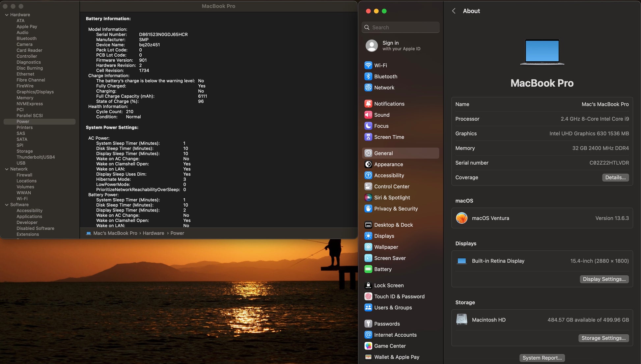Collapse the Software tree section
This screenshot has width=641, height=364.
(x=7, y=205)
